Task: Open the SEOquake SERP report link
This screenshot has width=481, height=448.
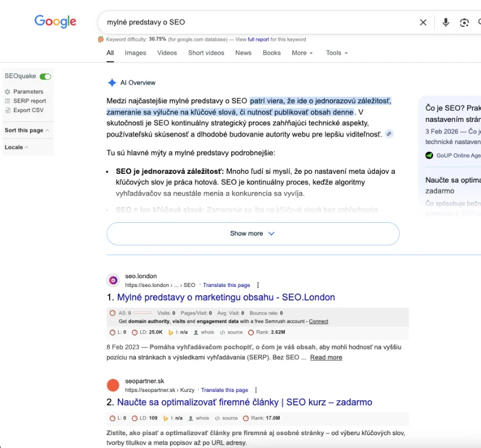Action: 29,101
